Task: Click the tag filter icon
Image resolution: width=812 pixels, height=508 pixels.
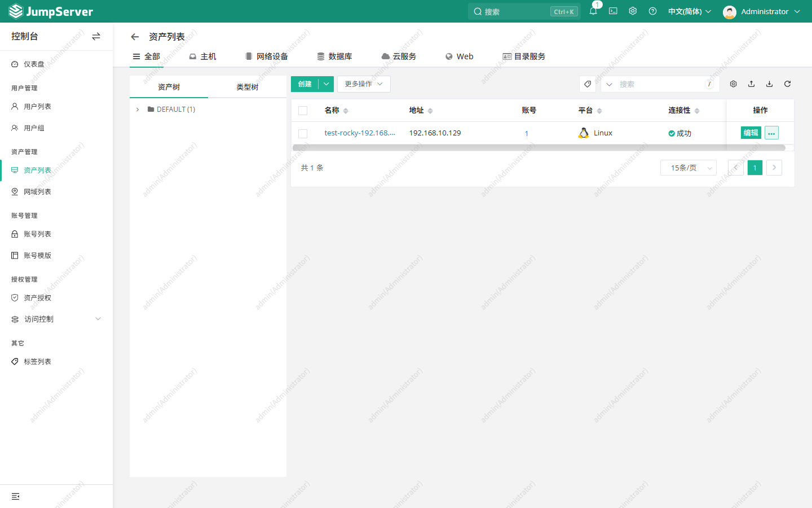Action: pyautogui.click(x=588, y=84)
